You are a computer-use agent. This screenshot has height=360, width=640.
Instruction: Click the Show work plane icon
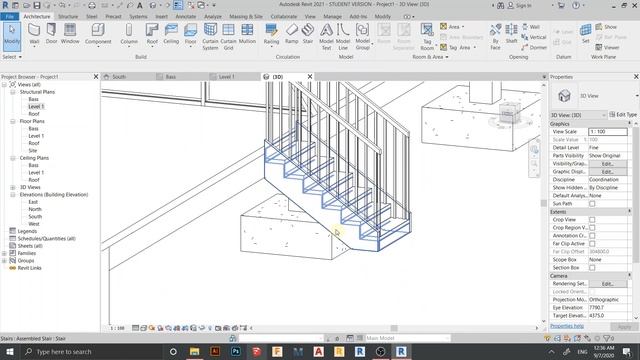[x=606, y=27]
